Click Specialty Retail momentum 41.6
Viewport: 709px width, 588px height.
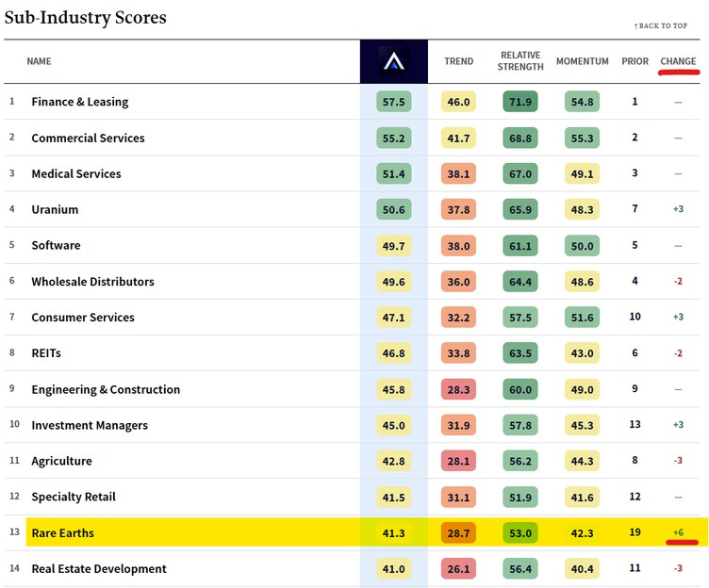point(582,498)
